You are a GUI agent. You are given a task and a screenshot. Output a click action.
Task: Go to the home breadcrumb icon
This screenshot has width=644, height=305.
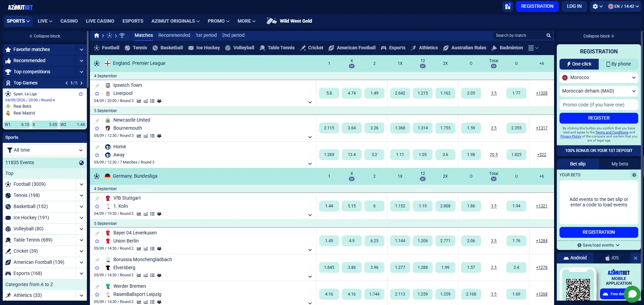click(x=97, y=35)
